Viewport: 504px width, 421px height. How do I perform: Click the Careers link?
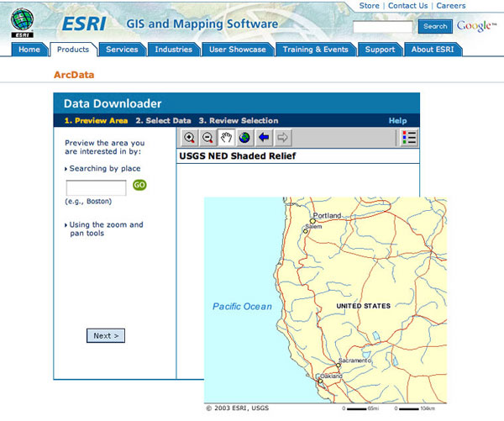(x=450, y=6)
